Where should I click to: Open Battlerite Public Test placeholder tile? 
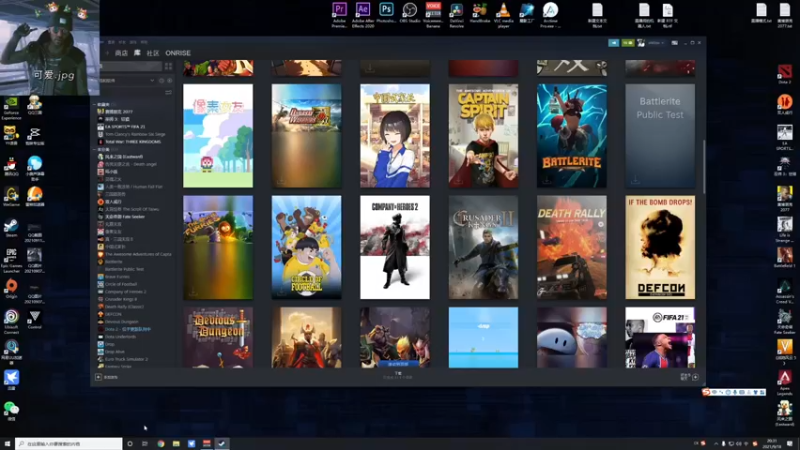[660, 136]
